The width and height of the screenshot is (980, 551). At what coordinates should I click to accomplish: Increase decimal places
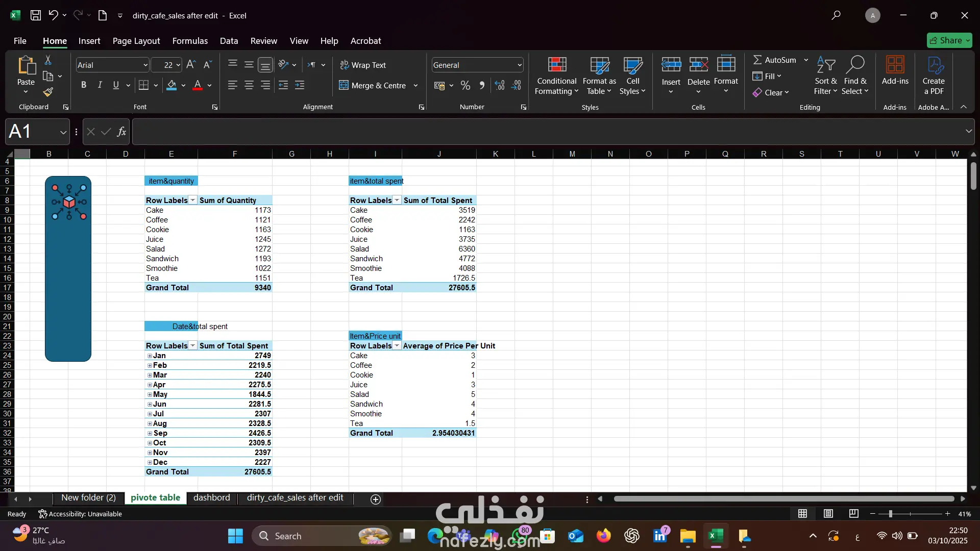[500, 85]
